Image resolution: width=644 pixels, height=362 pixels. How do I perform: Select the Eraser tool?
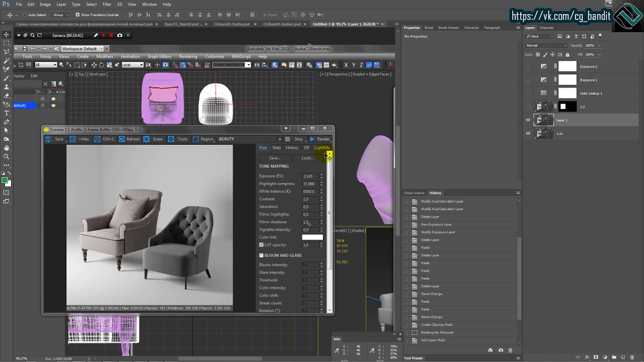pos(7,96)
